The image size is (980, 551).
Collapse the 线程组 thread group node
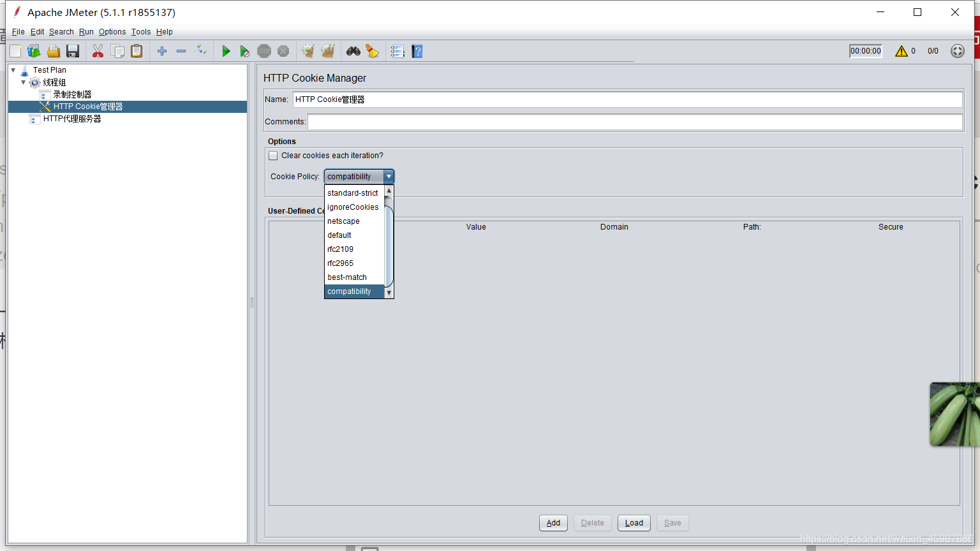24,82
